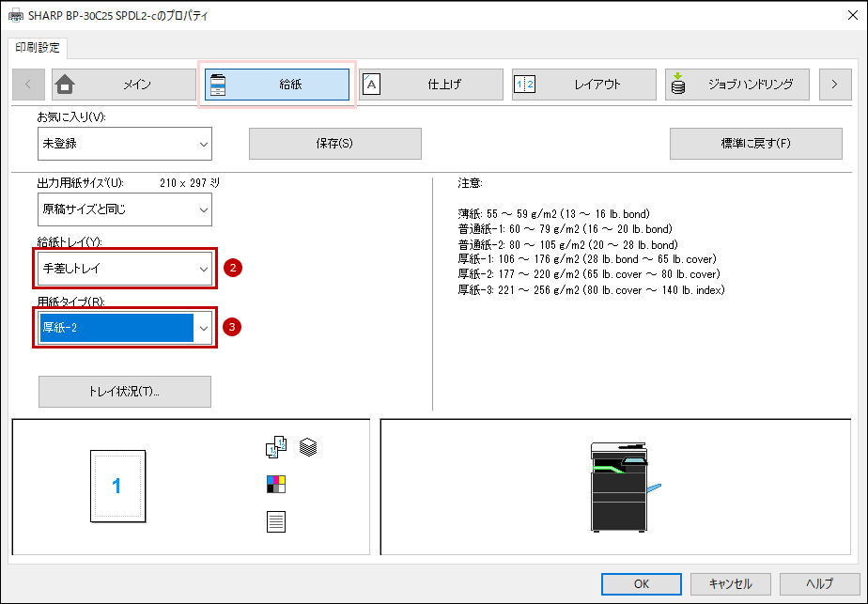Open the メイン tab with home icon
This screenshot has width=868, height=604.
tap(124, 85)
